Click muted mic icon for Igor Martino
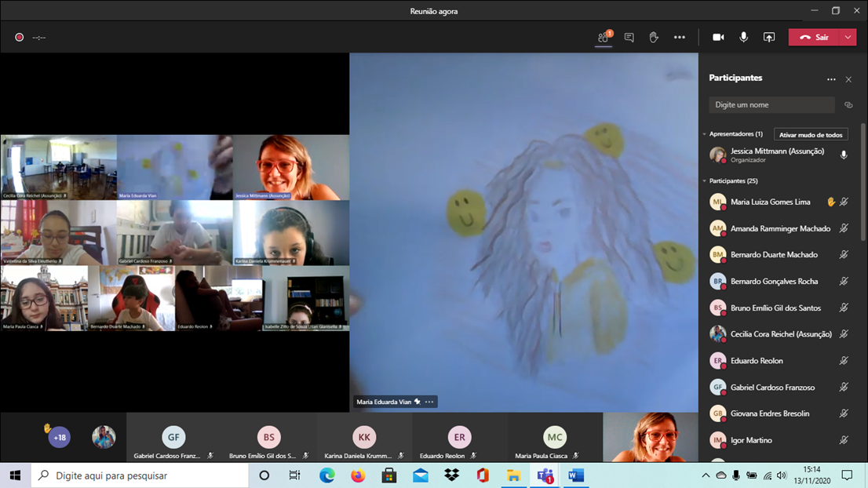The height and width of the screenshot is (488, 868). [844, 440]
